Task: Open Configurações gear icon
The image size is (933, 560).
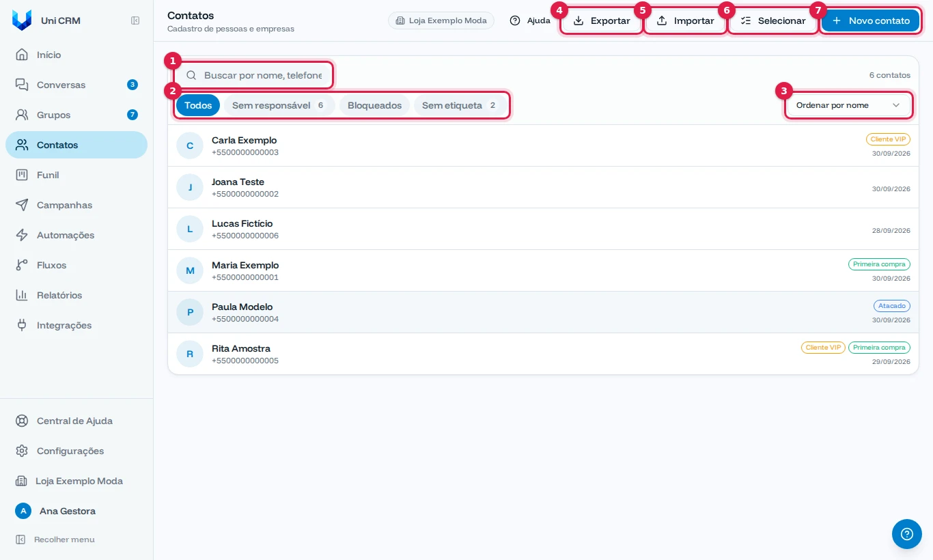Action: click(x=22, y=451)
